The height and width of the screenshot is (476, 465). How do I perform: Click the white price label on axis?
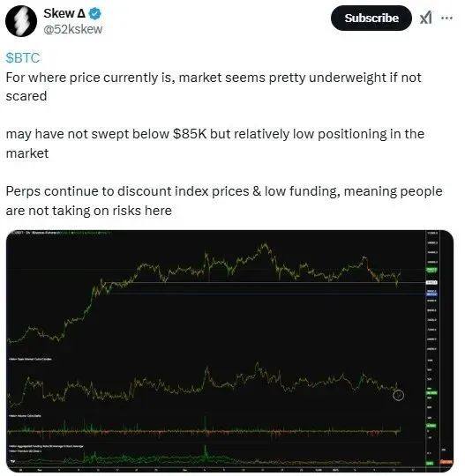point(431,282)
